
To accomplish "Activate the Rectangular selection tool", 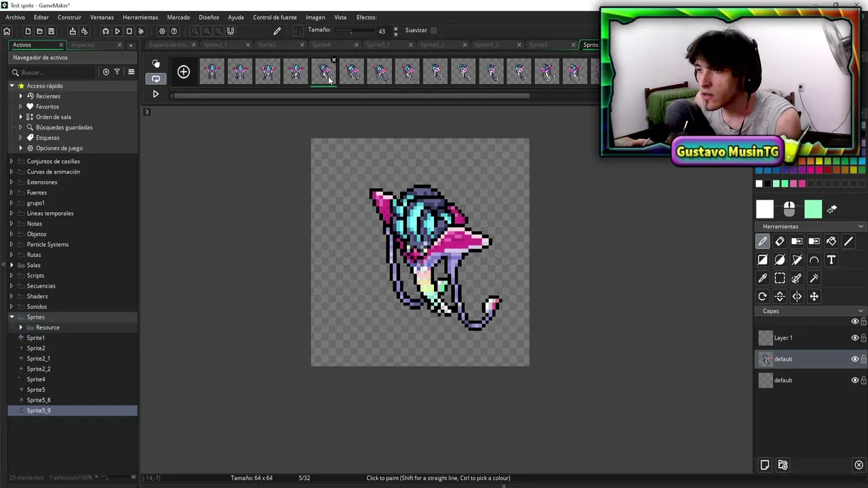I will coord(780,278).
